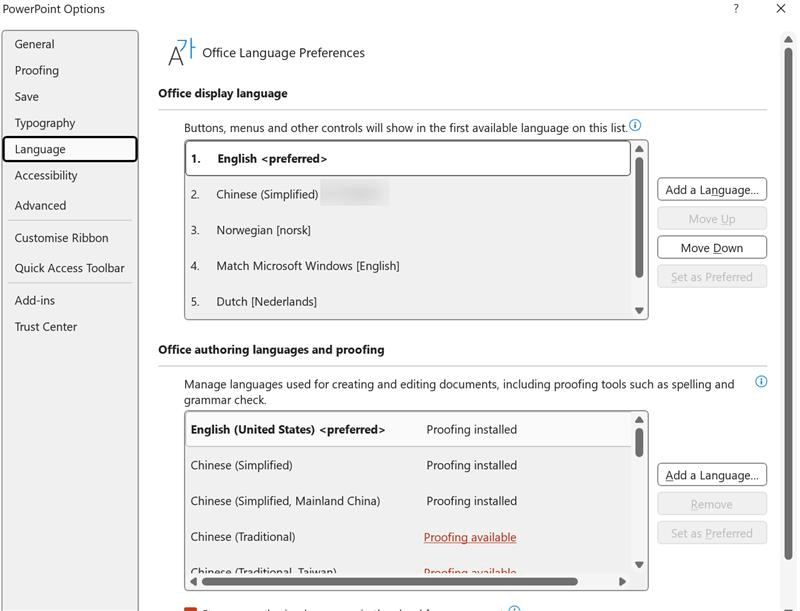Click Set as Preferred for display language
The image size is (800, 611).
(x=712, y=277)
